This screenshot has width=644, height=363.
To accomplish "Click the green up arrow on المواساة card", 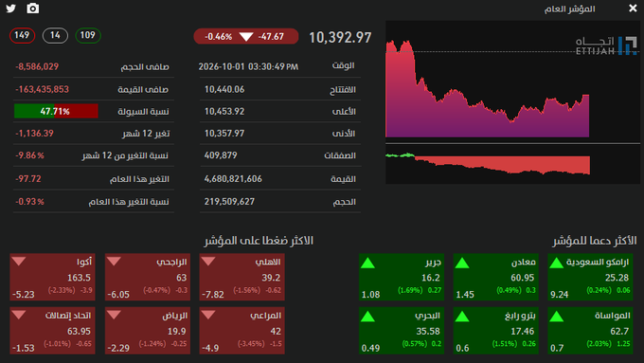I will [557, 317].
